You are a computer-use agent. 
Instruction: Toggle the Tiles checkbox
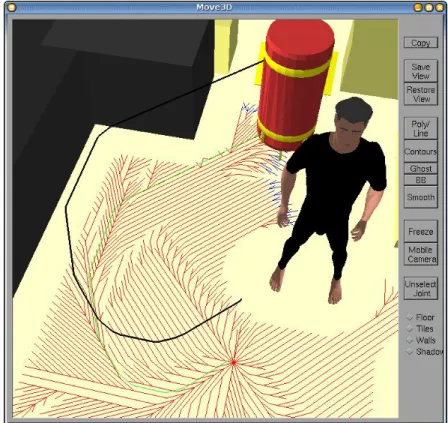(410, 329)
